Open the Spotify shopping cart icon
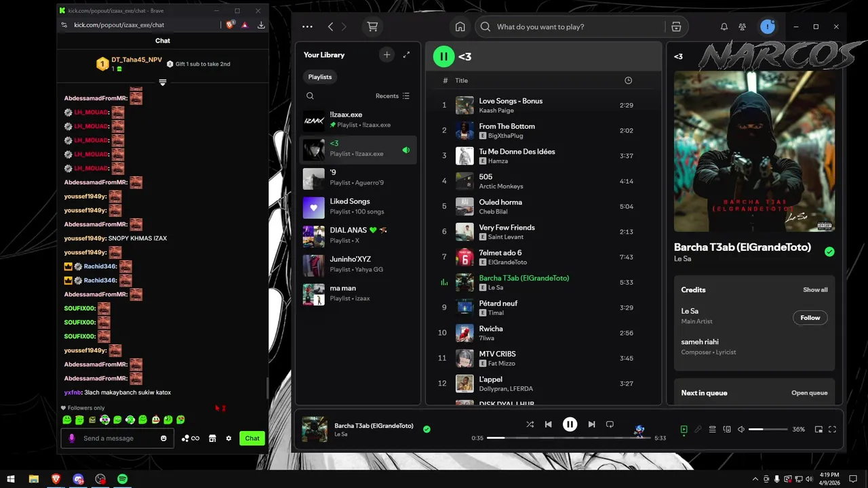This screenshot has width=868, height=488. 372,26
